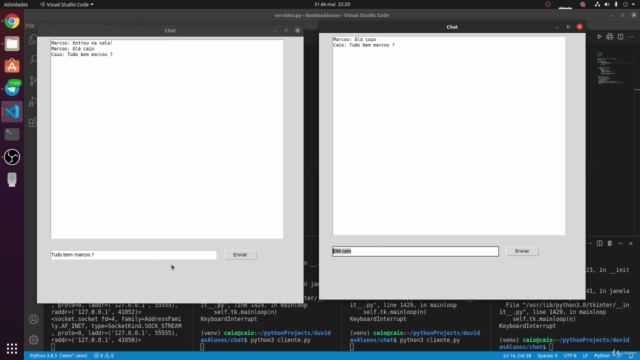This screenshot has width=640, height=360.
Task: Open OBS Studio from dock
Action: pos(12,157)
